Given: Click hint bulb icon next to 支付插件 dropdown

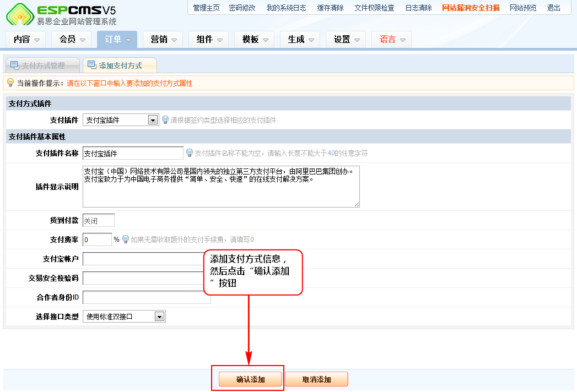Looking at the screenshot, I should pyautogui.click(x=165, y=120).
